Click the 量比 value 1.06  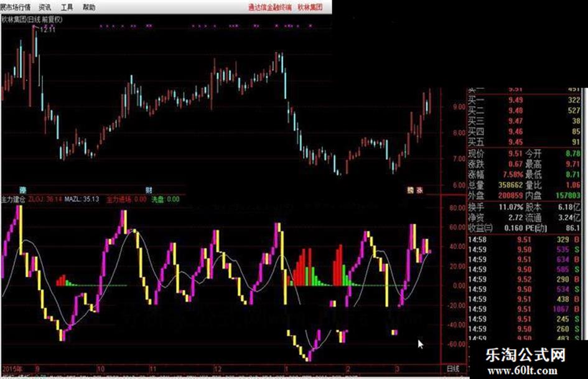[573, 185]
